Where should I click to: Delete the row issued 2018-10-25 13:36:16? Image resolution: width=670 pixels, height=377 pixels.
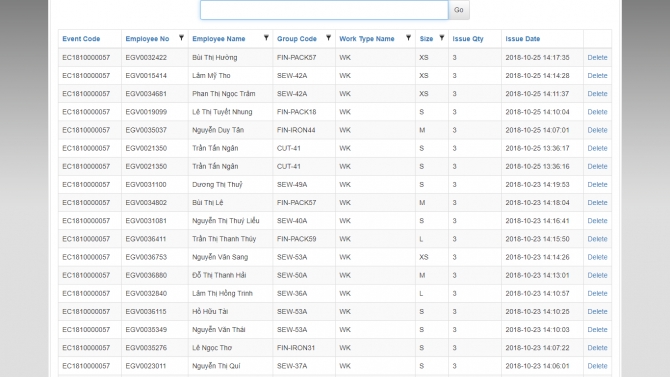click(597, 166)
